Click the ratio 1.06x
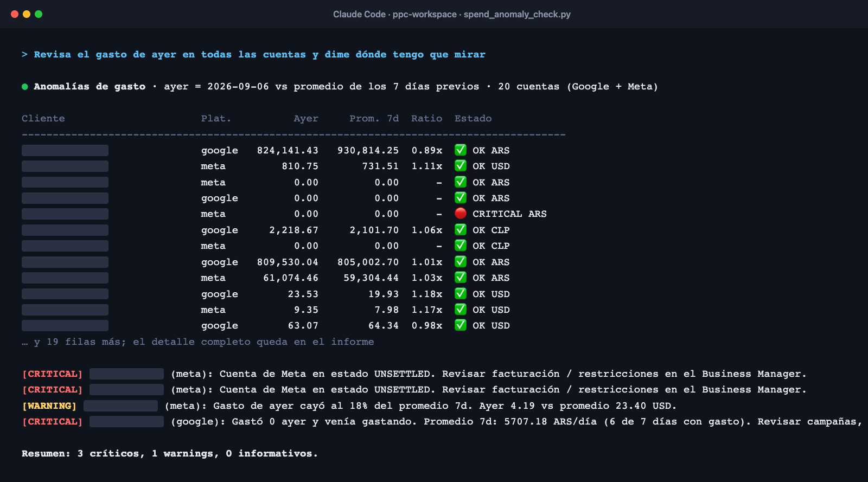868x482 pixels. (x=426, y=230)
